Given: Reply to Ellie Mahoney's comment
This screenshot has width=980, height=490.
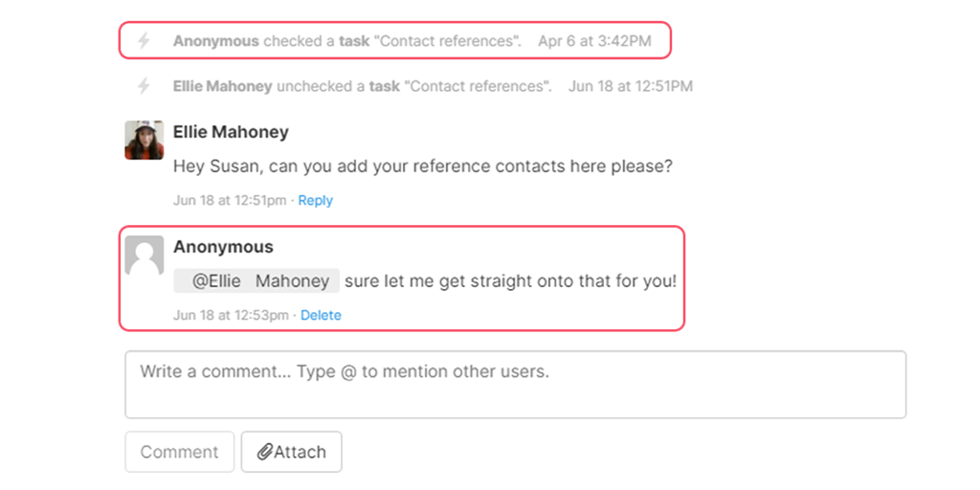Looking at the screenshot, I should pos(316,201).
